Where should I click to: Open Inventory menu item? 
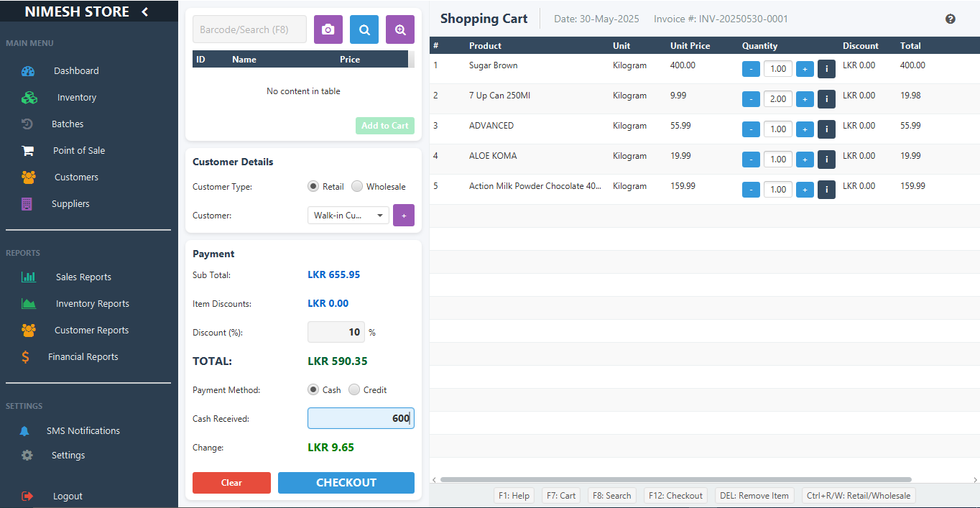point(77,98)
